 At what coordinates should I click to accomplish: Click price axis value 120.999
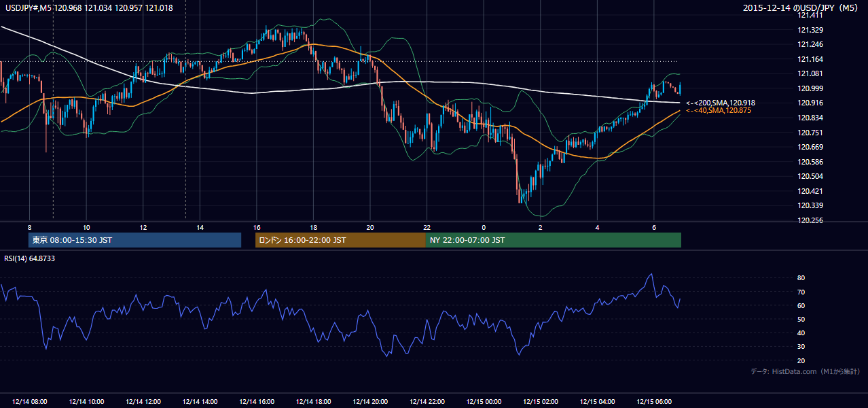coord(810,88)
